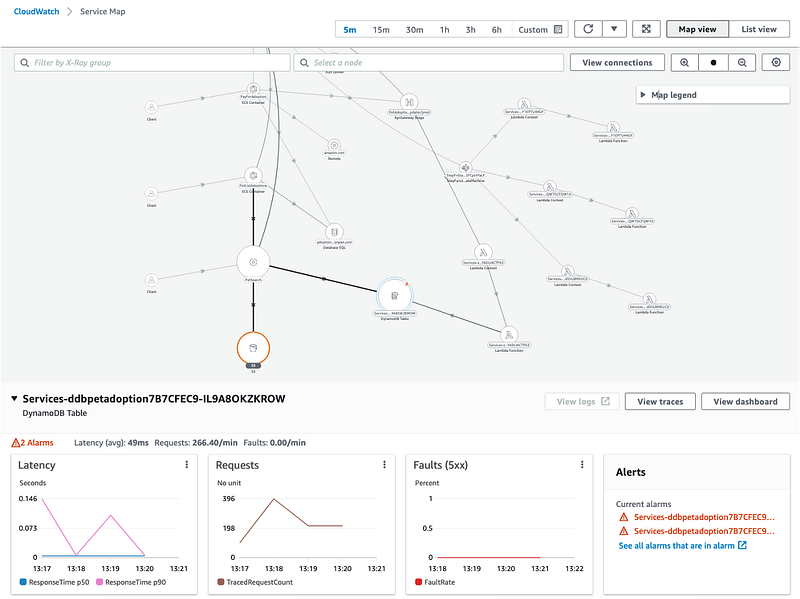Select the Database SQL node
800x599 pixels.
[334, 232]
